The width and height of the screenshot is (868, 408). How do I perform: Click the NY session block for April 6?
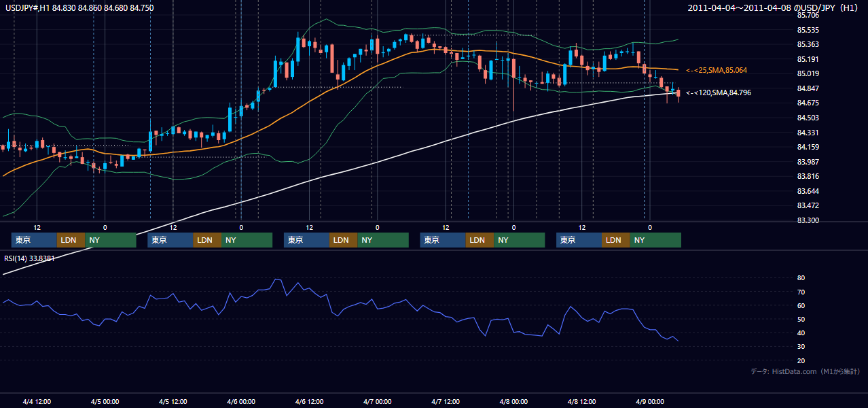tap(382, 240)
